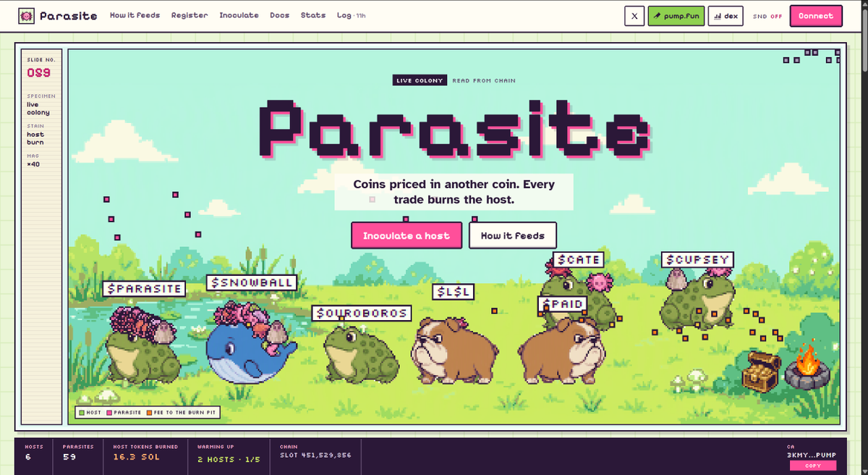Click the white How it feeds button
The width and height of the screenshot is (868, 475).
click(x=513, y=235)
